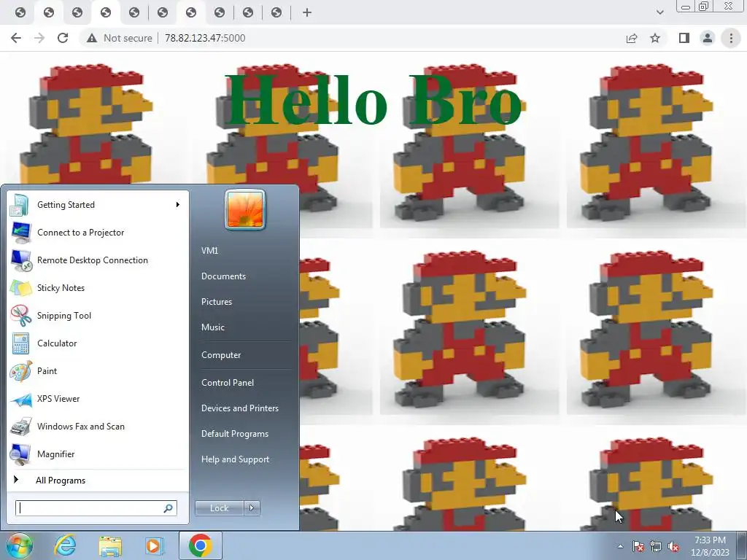Expand the Getting Started submenu arrow
The image size is (747, 560).
pos(177,205)
